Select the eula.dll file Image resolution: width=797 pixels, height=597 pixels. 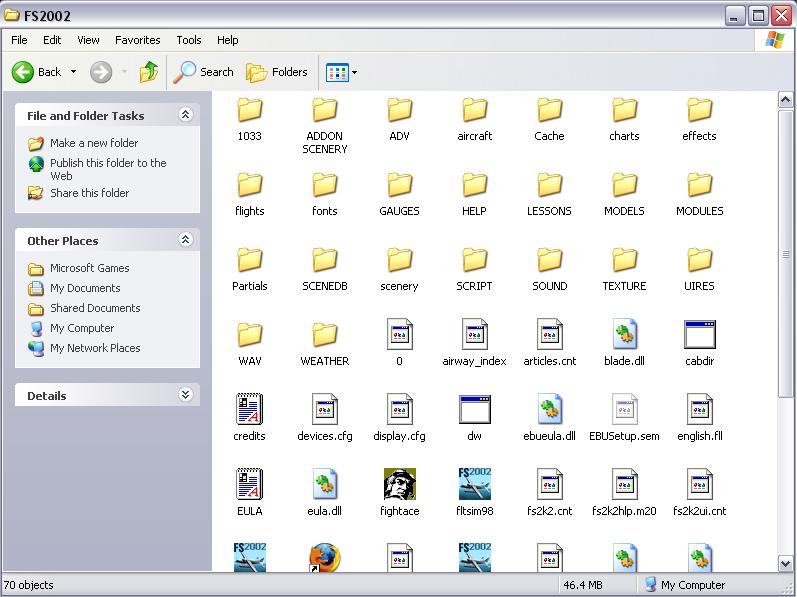(x=324, y=492)
